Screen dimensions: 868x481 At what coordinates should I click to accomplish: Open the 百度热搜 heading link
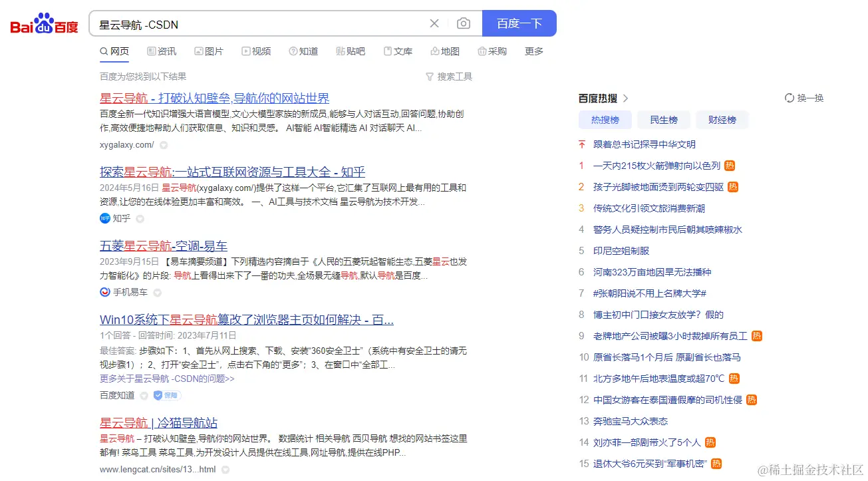(x=598, y=98)
